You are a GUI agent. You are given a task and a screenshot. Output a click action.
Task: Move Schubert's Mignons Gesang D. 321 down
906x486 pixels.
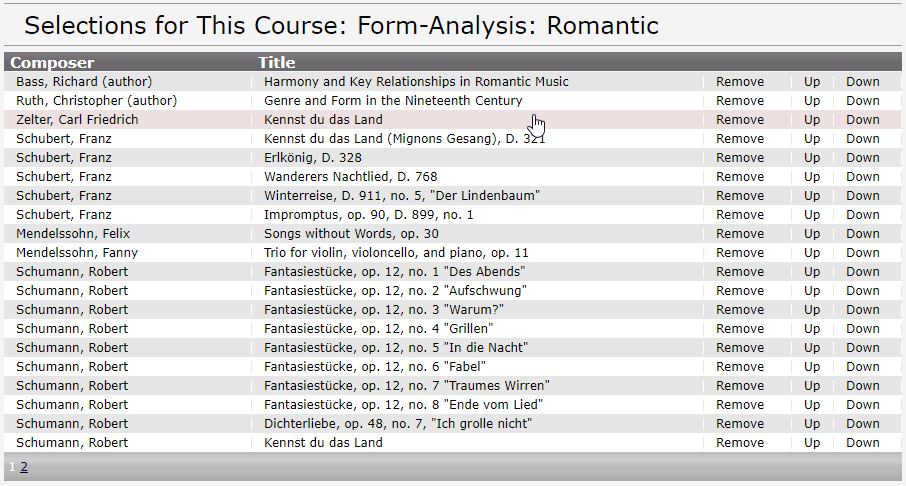click(x=863, y=139)
